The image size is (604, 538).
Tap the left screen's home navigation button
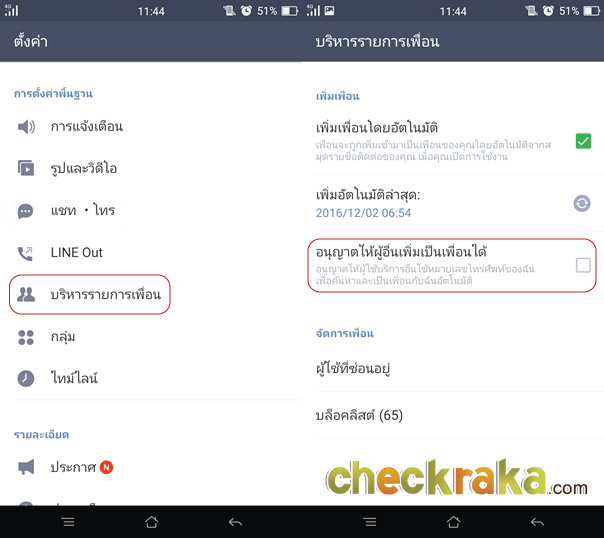pyautogui.click(x=151, y=522)
